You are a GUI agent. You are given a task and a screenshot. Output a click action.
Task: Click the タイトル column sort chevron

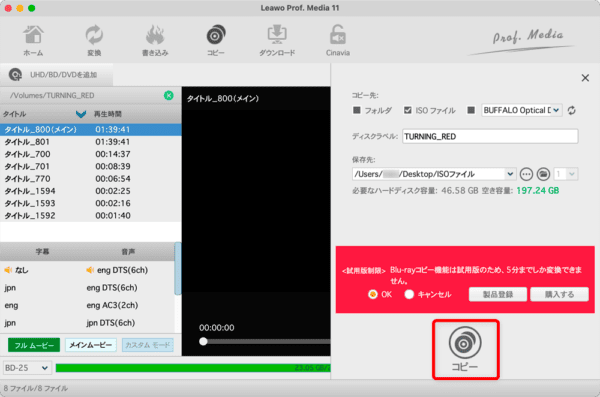coord(81,114)
